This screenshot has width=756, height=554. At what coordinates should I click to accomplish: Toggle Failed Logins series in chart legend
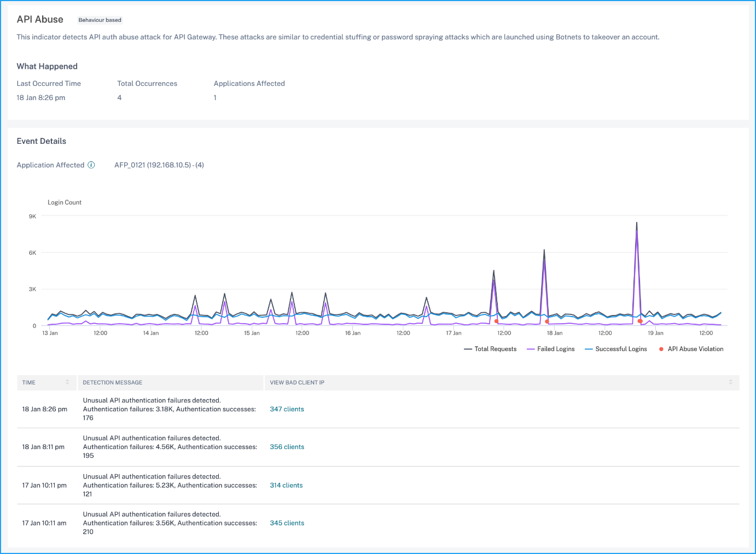pyautogui.click(x=550, y=349)
